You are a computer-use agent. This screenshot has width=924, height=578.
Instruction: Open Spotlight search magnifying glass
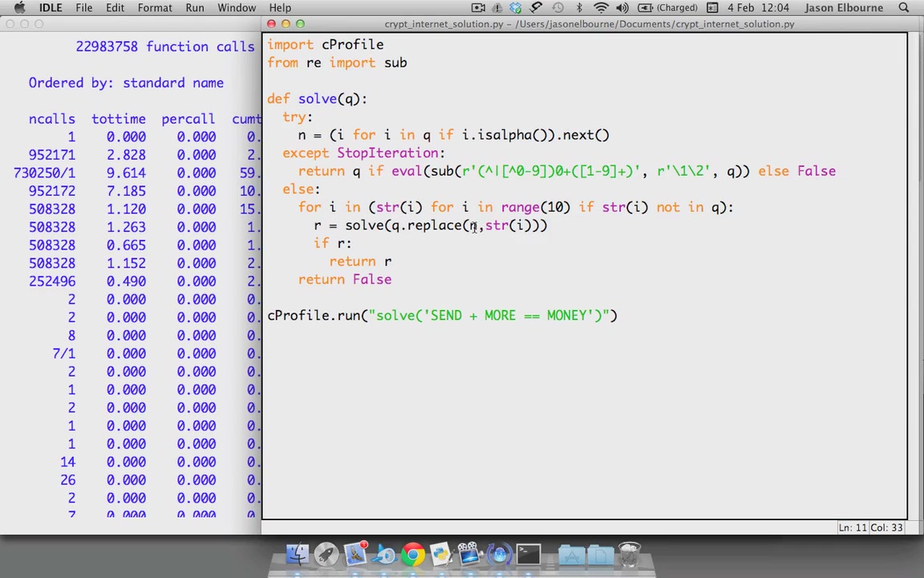[x=904, y=8]
